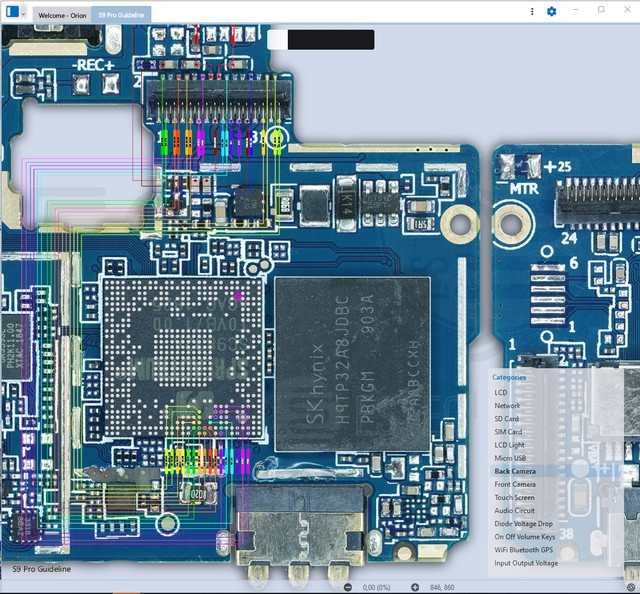Open the On Off Volume Keys category

(524, 536)
